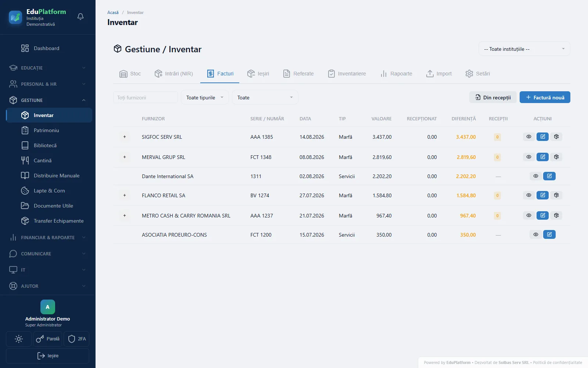
Task: Switch to the Intrări (NIR) tab
Action: (173, 74)
